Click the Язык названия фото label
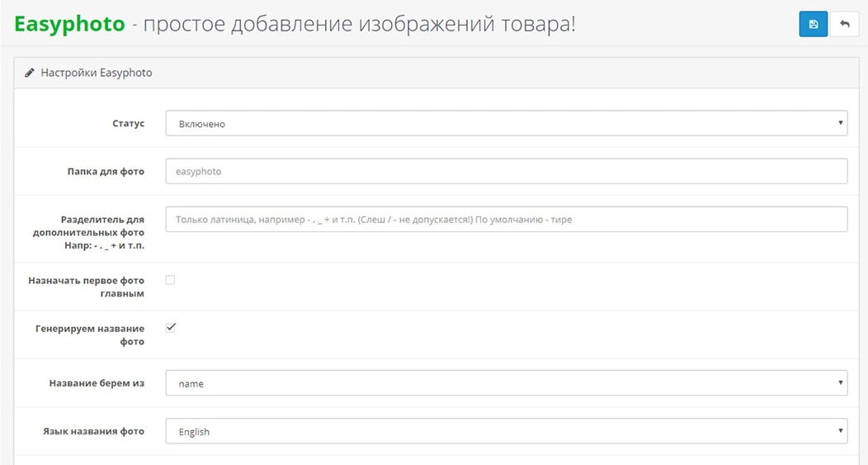The image size is (868, 465). [x=93, y=431]
